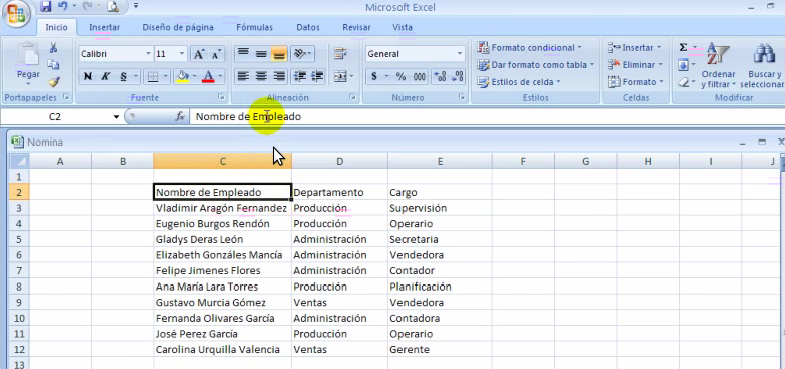Apply the yellow fill color bucket
The width and height of the screenshot is (785, 369).
pyautogui.click(x=182, y=77)
